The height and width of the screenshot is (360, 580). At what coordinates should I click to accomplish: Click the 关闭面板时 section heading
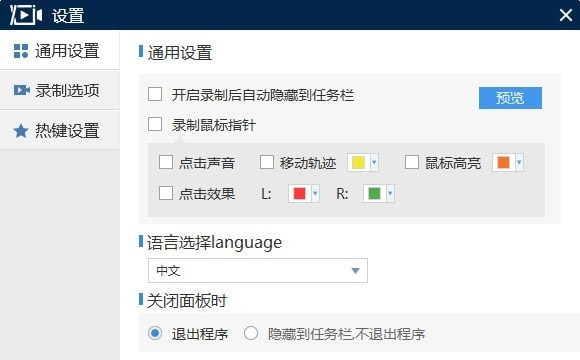(187, 300)
